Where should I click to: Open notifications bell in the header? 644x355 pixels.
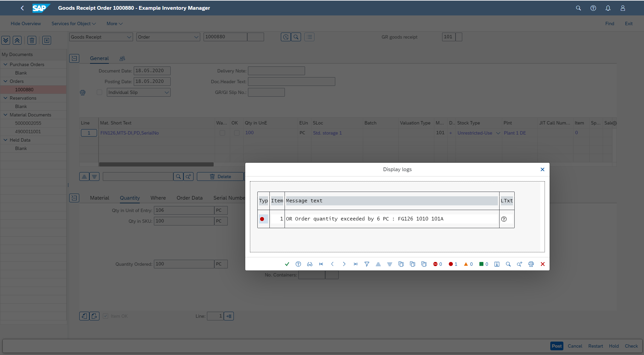coord(608,8)
